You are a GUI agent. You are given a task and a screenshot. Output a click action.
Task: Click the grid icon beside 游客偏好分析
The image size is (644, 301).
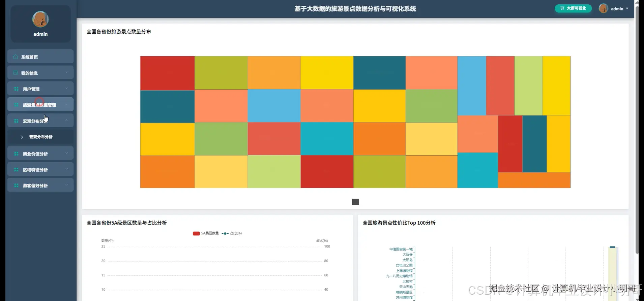16,186
